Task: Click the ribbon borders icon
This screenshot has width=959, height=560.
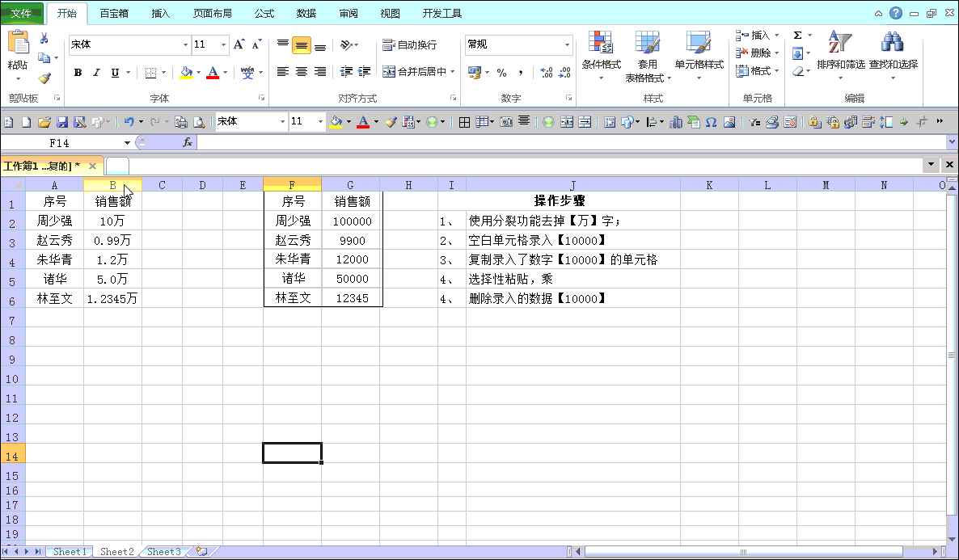Action: (150, 73)
